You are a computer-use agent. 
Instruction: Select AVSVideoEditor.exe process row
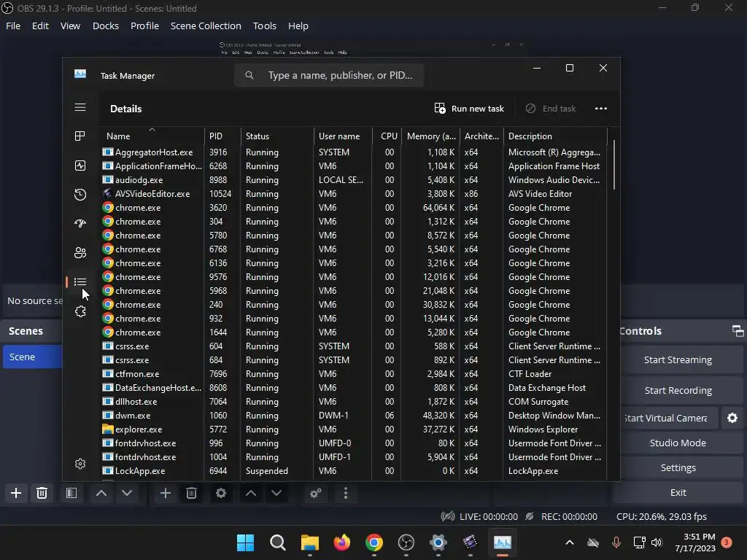[354, 194]
